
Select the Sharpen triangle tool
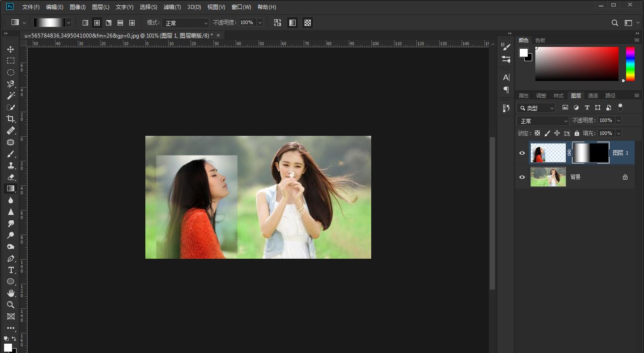11,212
